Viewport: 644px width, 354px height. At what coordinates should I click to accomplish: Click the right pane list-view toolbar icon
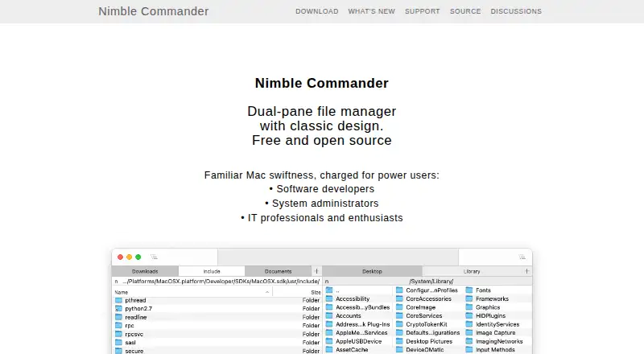tap(522, 257)
